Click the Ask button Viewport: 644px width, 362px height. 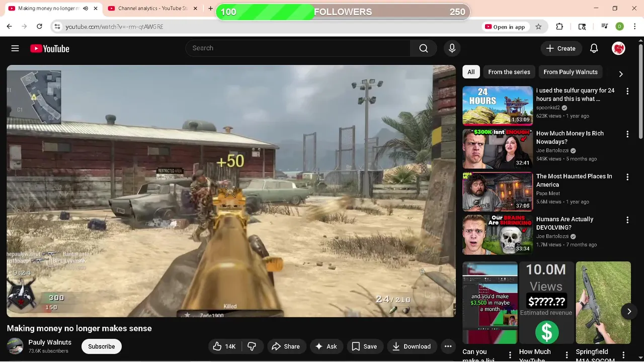(x=326, y=346)
